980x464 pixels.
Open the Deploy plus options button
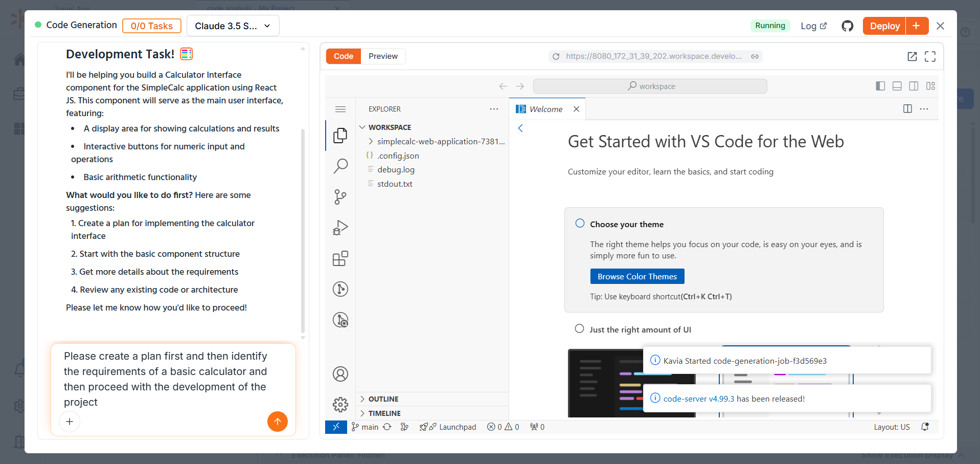pos(917,26)
